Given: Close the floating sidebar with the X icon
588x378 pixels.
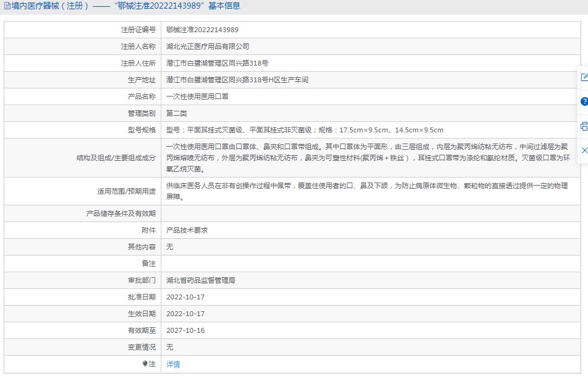Looking at the screenshot, I should tap(584, 150).
